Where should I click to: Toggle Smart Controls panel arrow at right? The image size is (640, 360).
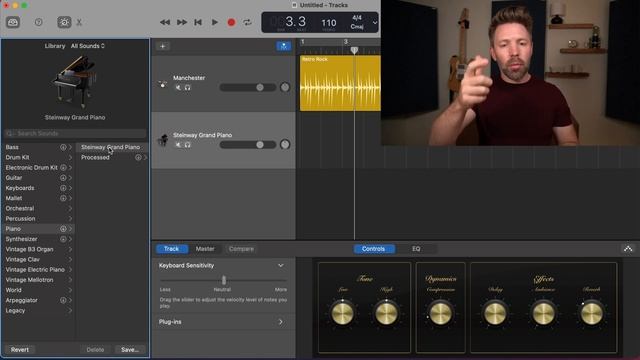[x=628, y=249]
